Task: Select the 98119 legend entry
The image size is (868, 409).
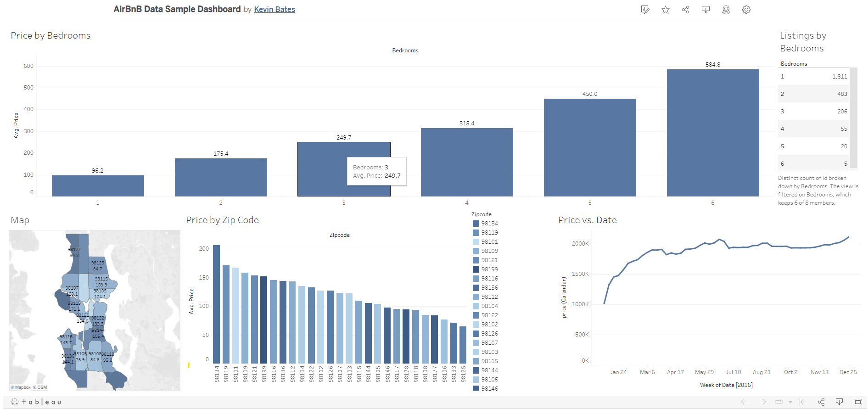Action: click(x=485, y=233)
